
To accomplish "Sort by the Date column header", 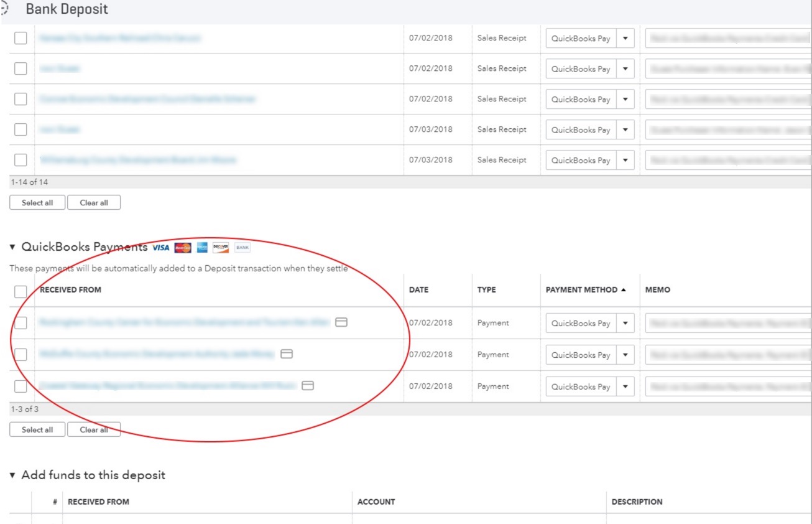I will point(418,290).
